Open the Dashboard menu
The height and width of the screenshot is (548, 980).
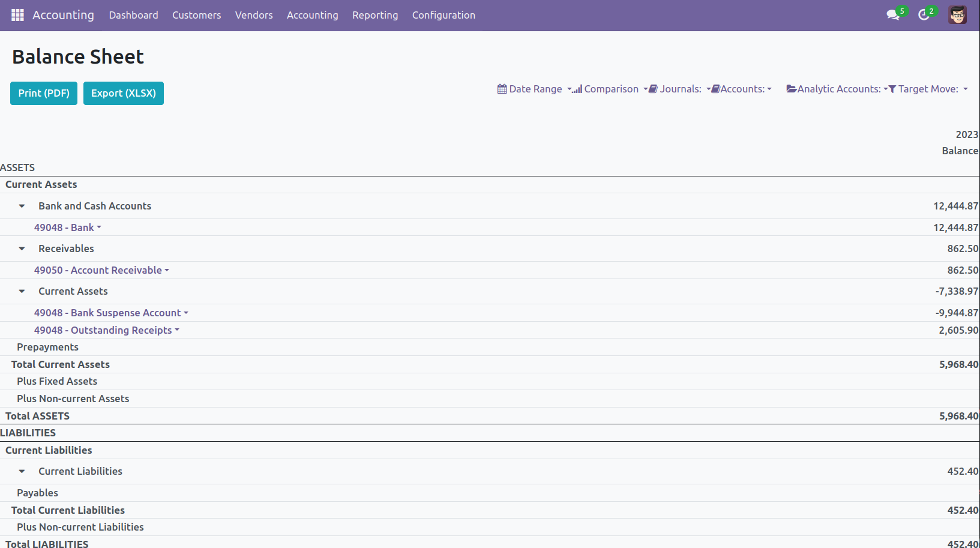tap(134, 15)
